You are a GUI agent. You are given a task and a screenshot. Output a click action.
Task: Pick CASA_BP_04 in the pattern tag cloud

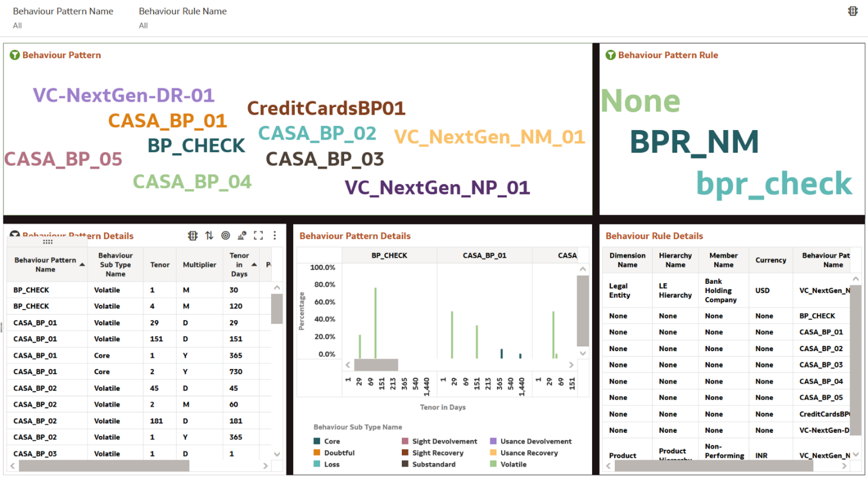(x=192, y=181)
